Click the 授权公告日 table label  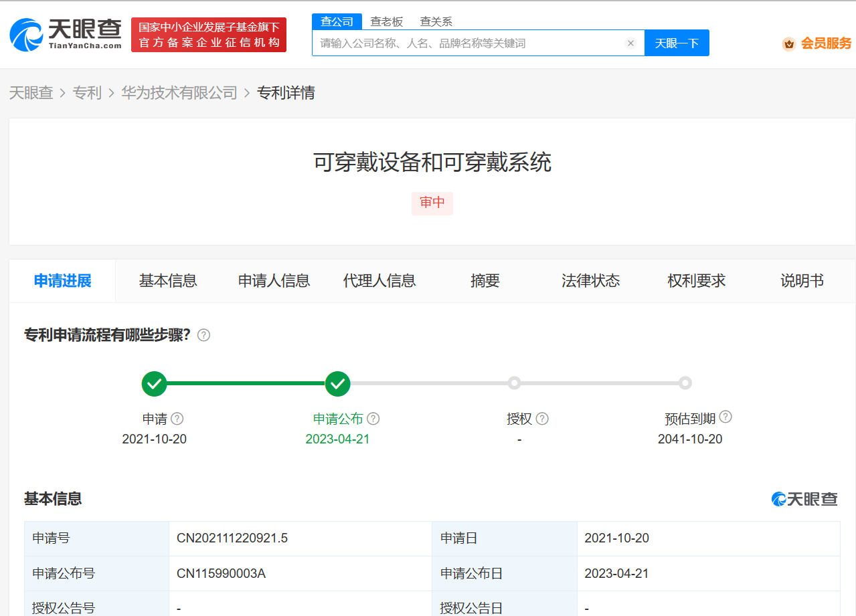click(471, 609)
